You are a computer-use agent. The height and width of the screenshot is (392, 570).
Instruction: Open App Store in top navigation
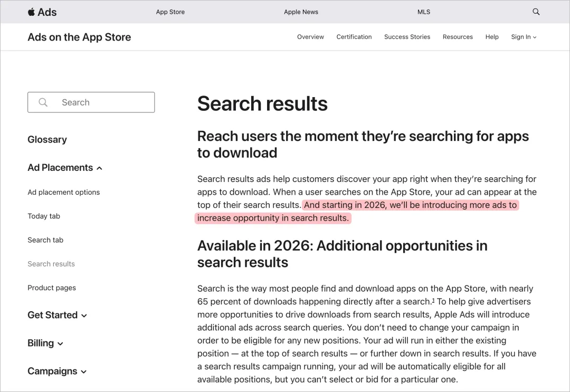[x=170, y=12]
